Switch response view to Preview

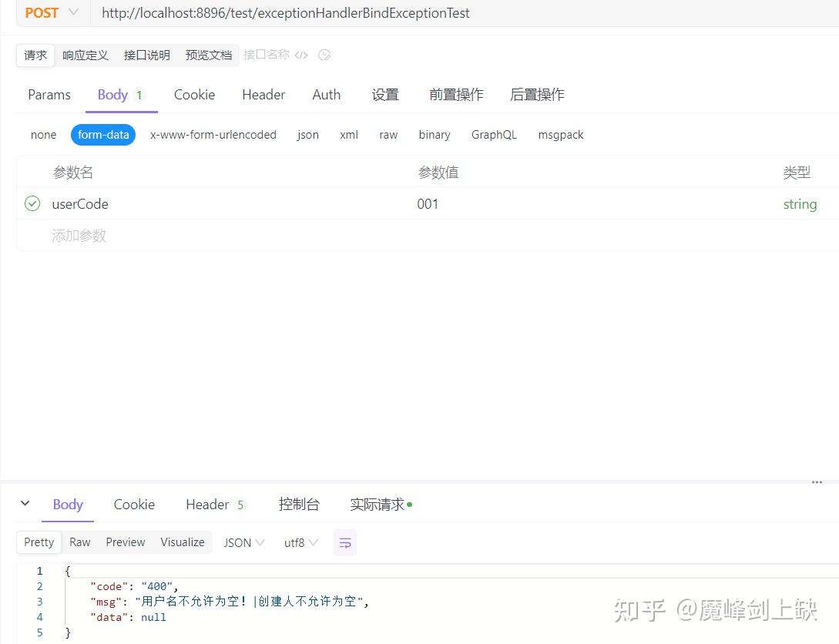(x=125, y=542)
